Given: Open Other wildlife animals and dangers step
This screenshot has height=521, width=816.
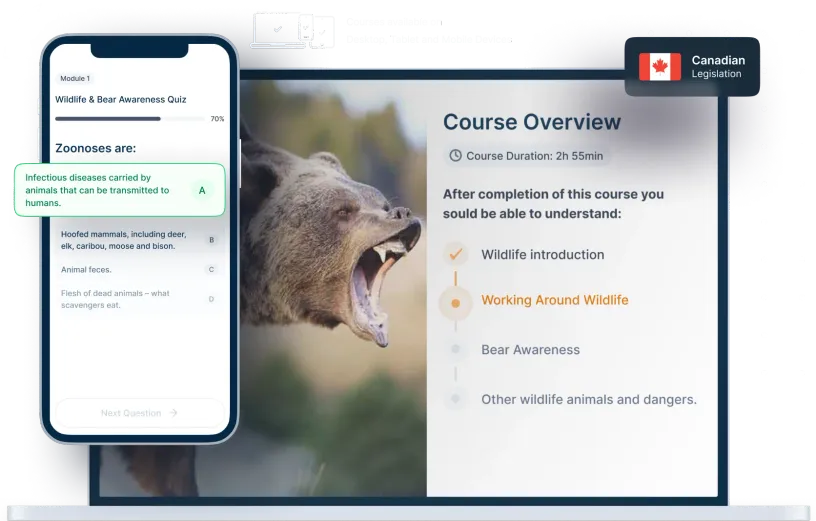Looking at the screenshot, I should [x=589, y=399].
